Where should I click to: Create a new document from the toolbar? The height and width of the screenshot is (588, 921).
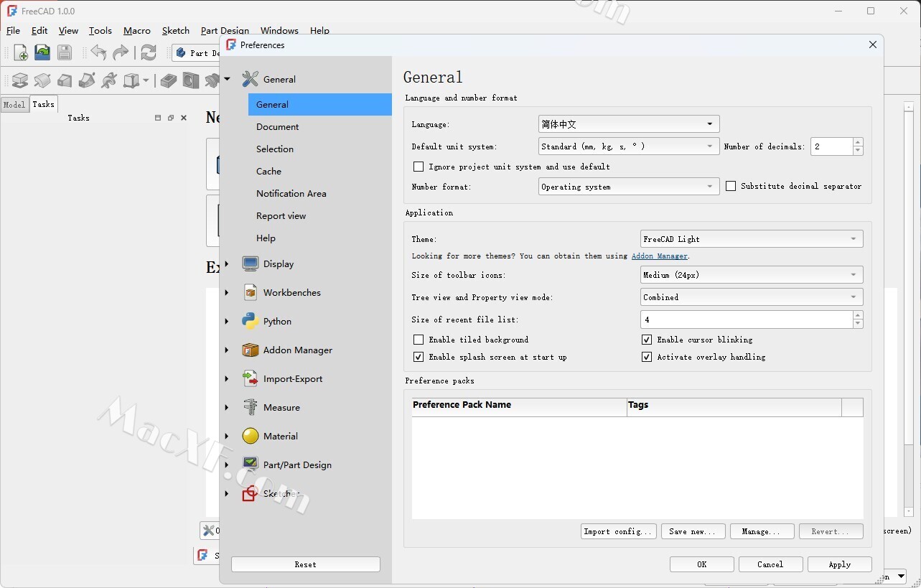[x=21, y=52]
